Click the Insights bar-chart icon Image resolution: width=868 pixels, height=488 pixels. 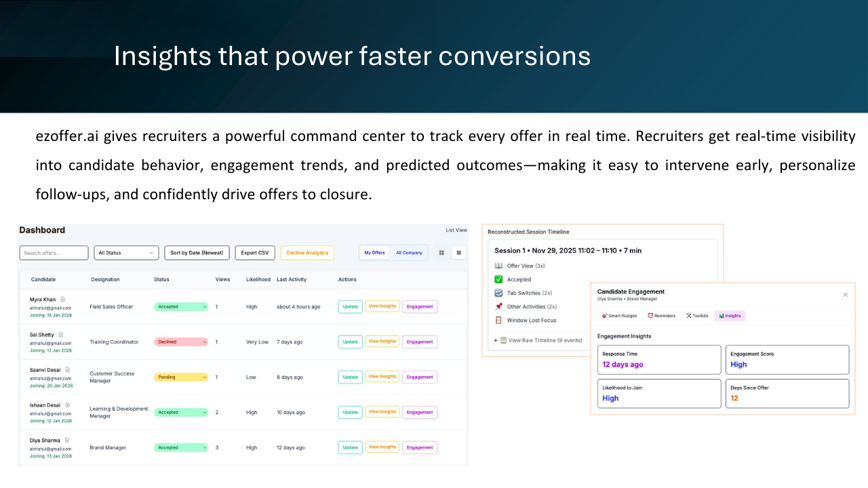(721, 316)
